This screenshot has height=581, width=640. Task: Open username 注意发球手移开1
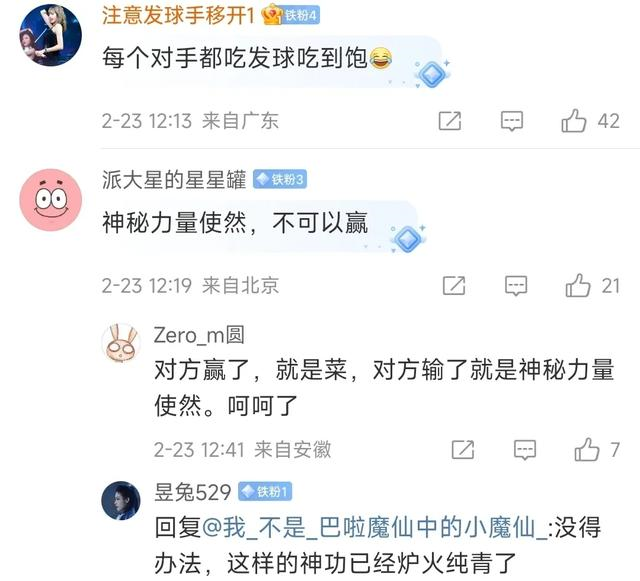point(178,16)
